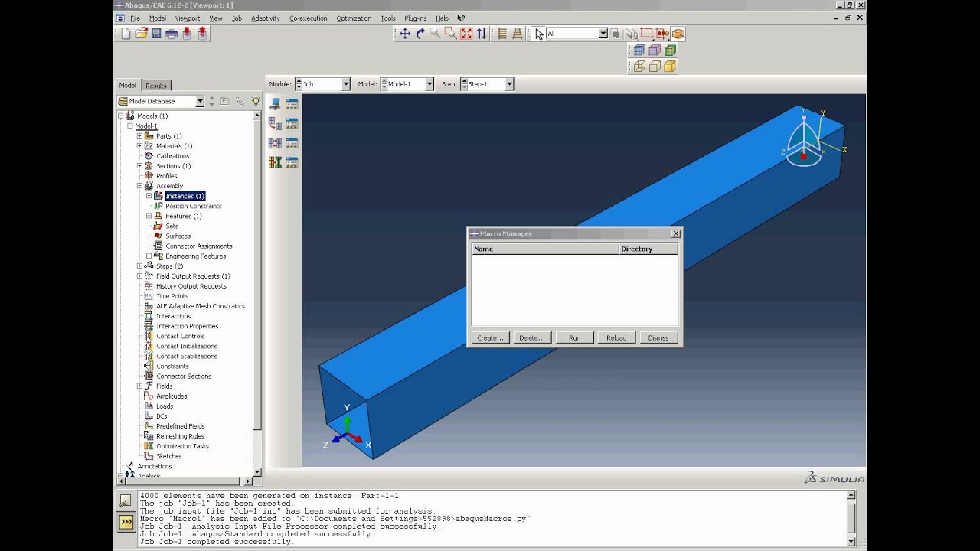Viewport: 980px width, 551px height.
Task: Select the Box Zoom View tool
Action: coord(451,34)
